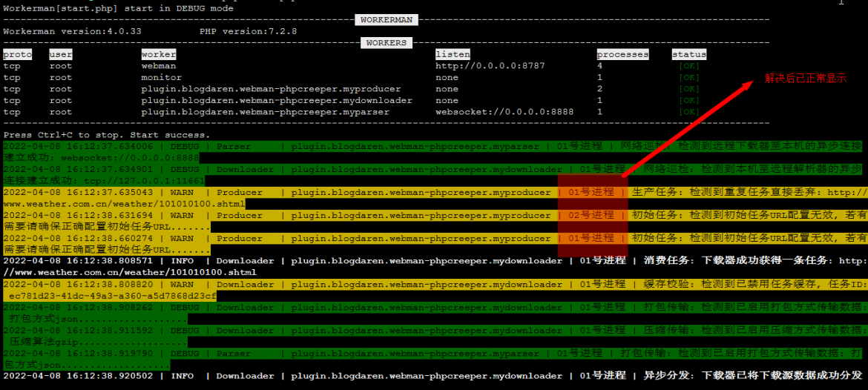The image size is (868, 390).
Task: Click the [OK] status of monitor row
Action: pos(689,77)
